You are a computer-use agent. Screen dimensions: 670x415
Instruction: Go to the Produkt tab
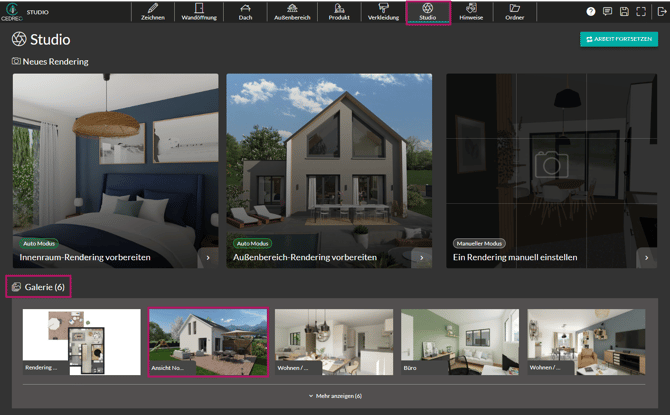[x=339, y=12]
